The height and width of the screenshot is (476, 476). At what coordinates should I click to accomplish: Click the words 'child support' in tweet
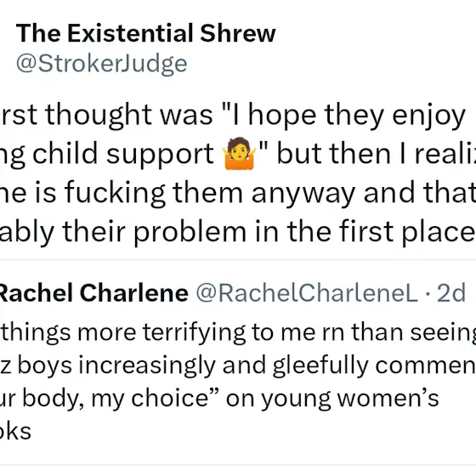tap(123, 154)
